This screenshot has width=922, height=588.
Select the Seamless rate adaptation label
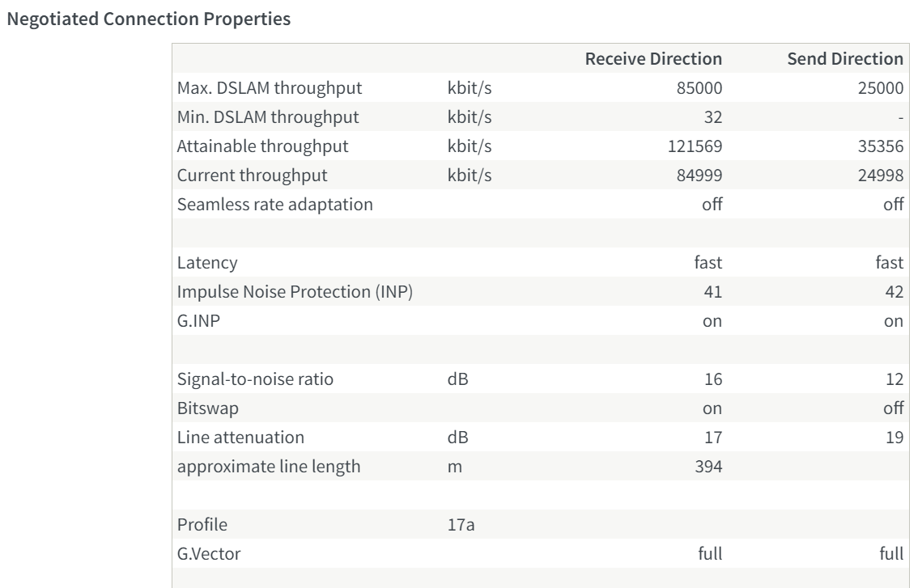275,204
